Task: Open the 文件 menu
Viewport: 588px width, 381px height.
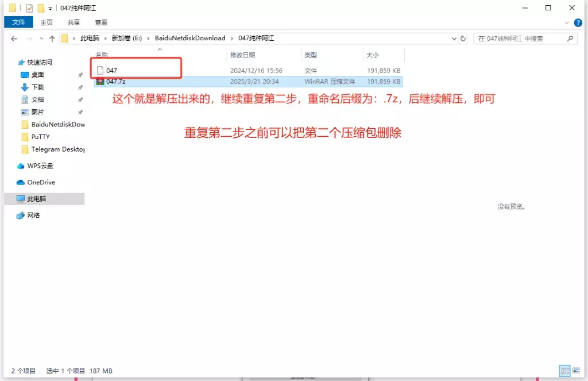Action: point(18,22)
